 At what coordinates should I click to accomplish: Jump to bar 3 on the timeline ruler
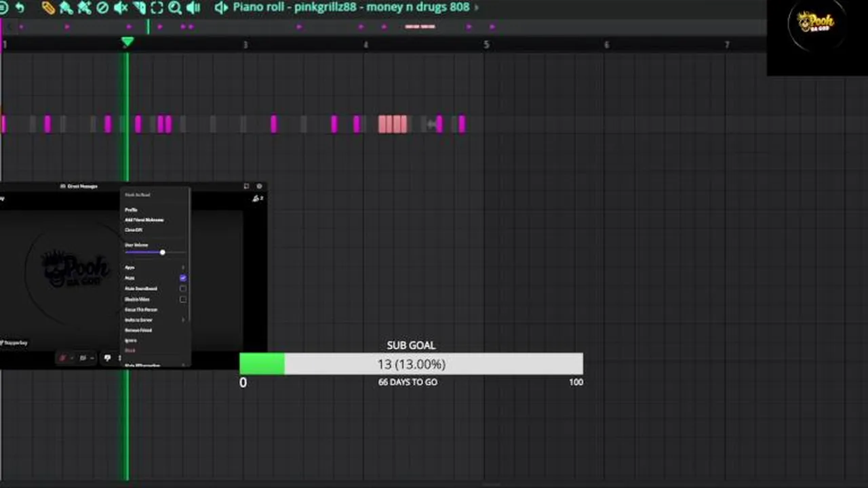(x=245, y=45)
